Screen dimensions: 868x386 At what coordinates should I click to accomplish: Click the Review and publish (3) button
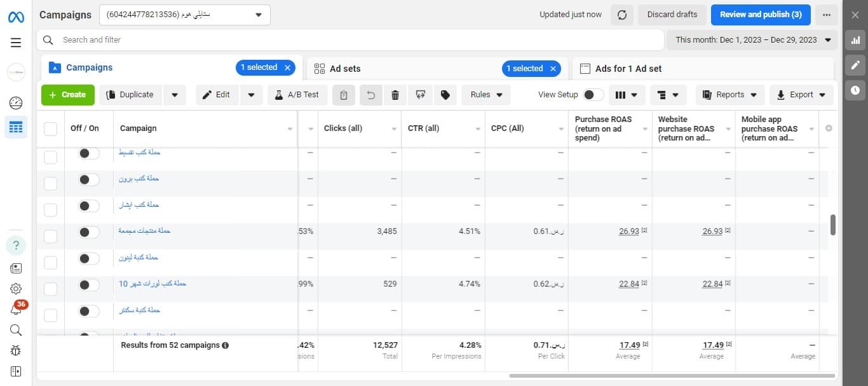click(760, 15)
